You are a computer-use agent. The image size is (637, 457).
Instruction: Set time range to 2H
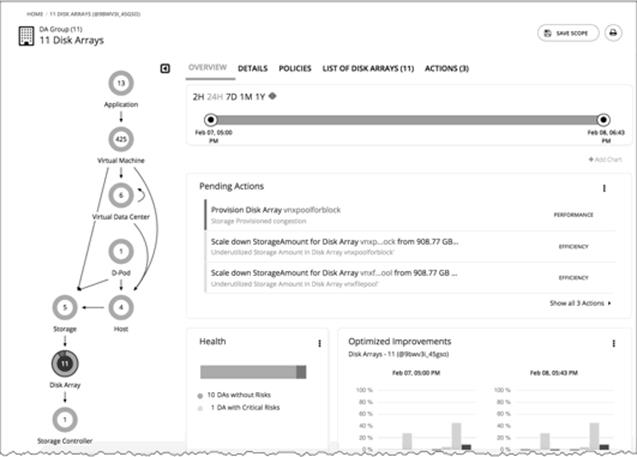point(198,97)
